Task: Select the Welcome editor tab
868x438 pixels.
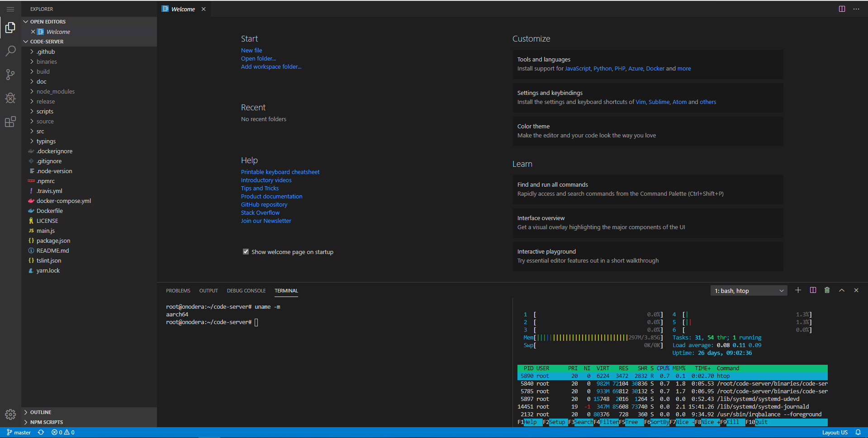Action: coord(184,9)
